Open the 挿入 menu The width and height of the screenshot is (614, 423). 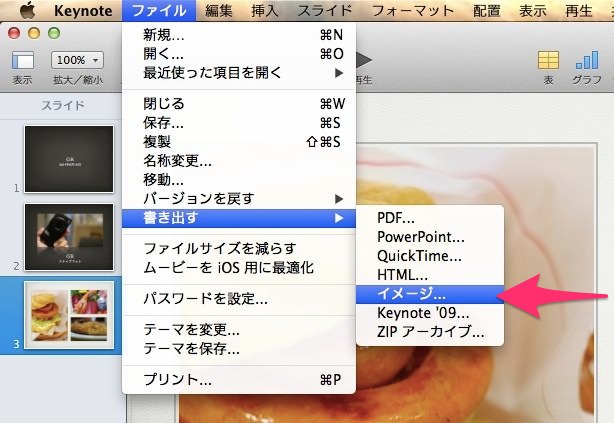pyautogui.click(x=264, y=11)
